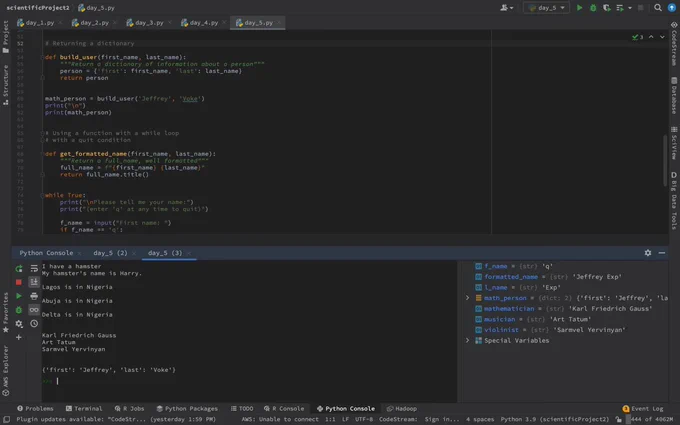The width and height of the screenshot is (680, 425).
Task: Open the R Jobs tool window
Action: (129, 409)
